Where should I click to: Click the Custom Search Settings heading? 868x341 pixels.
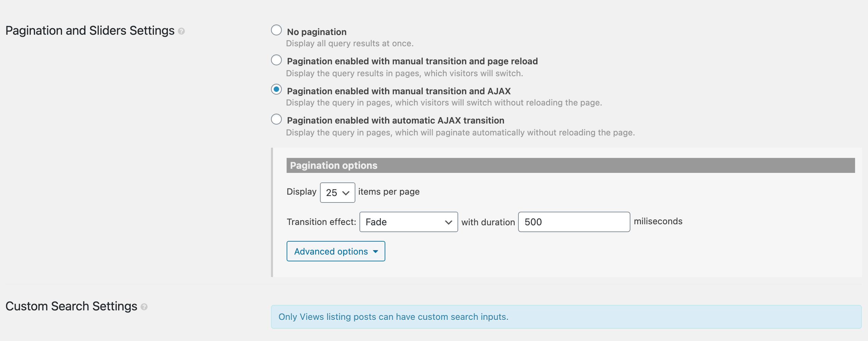coord(71,306)
